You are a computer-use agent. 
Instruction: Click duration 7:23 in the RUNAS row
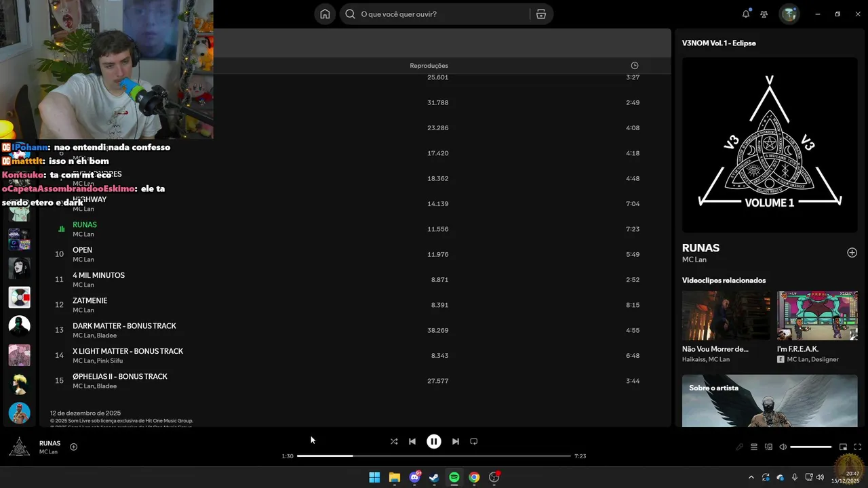[633, 229]
